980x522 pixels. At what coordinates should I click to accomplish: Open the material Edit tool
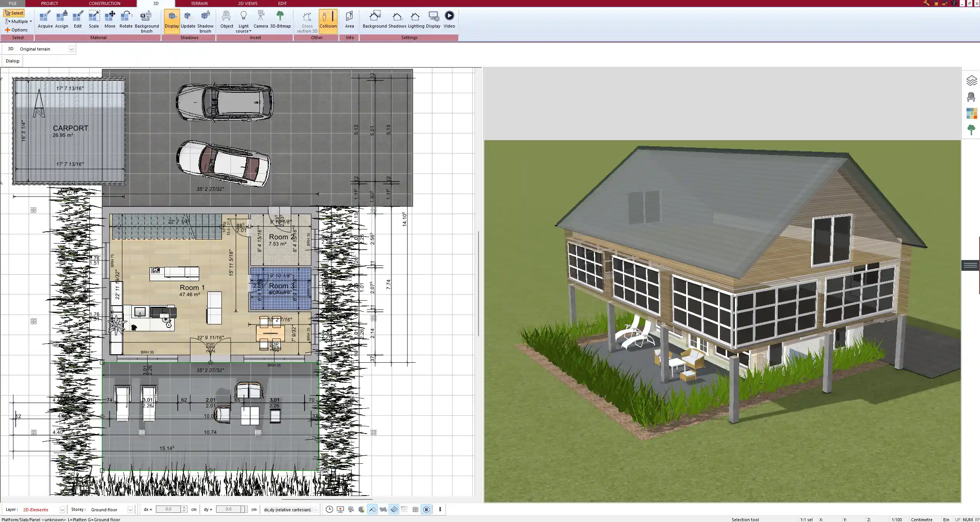pyautogui.click(x=78, y=20)
